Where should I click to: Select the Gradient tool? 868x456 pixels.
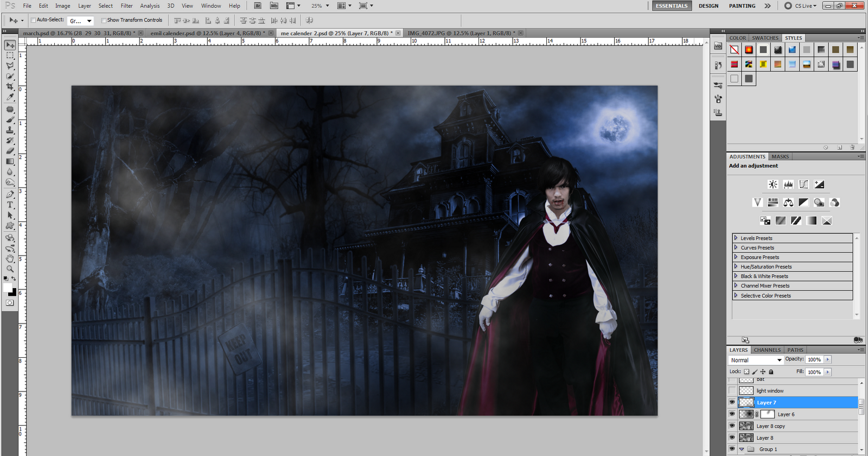10,161
